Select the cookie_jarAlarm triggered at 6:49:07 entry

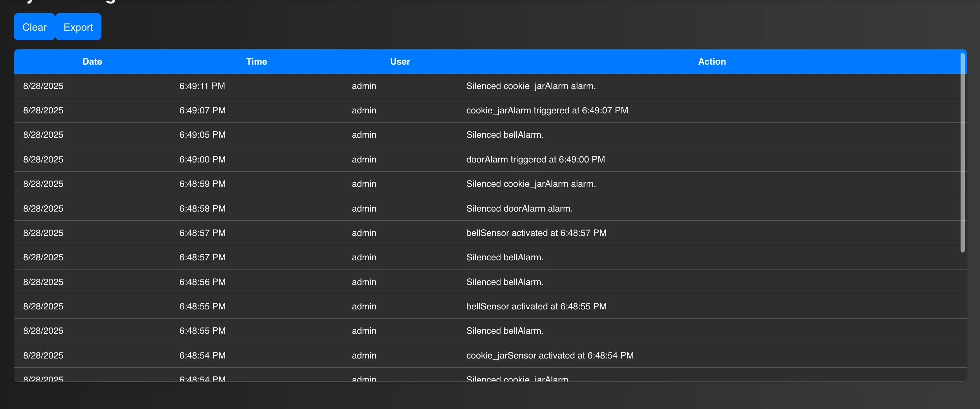click(x=547, y=110)
